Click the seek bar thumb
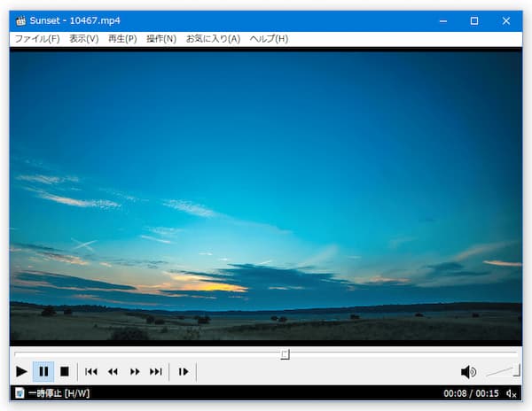The image size is (532, 411). [285, 354]
